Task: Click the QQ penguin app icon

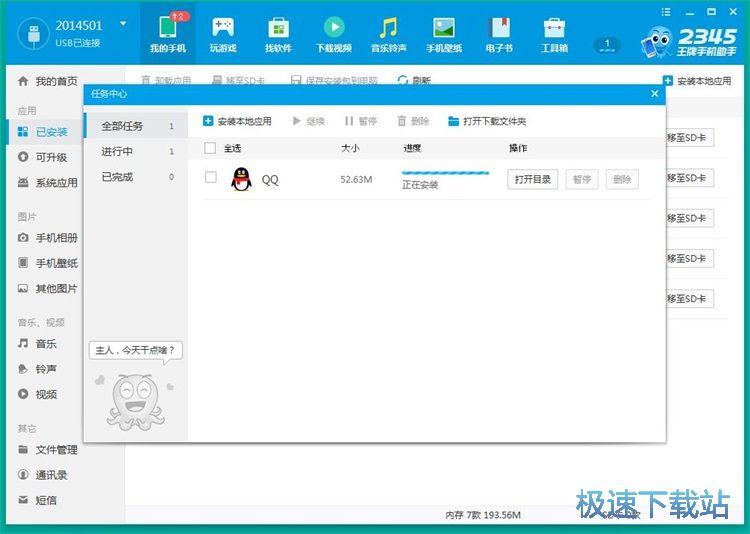Action: click(x=242, y=179)
